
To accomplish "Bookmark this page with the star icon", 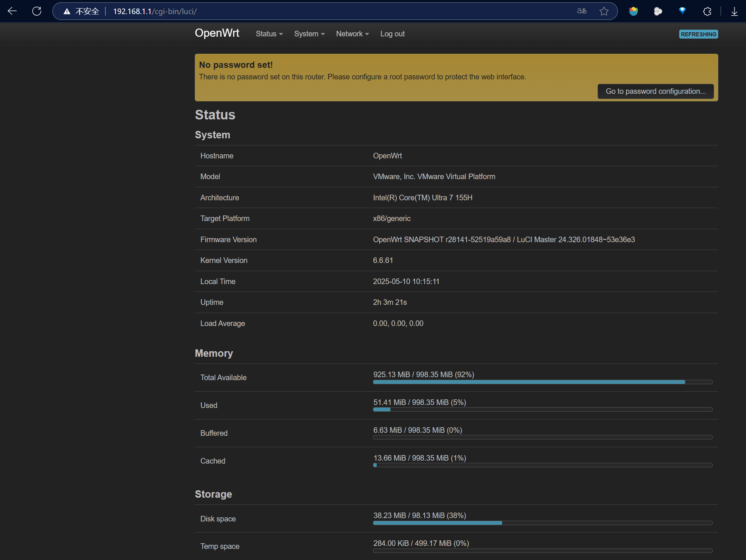I will (x=604, y=11).
